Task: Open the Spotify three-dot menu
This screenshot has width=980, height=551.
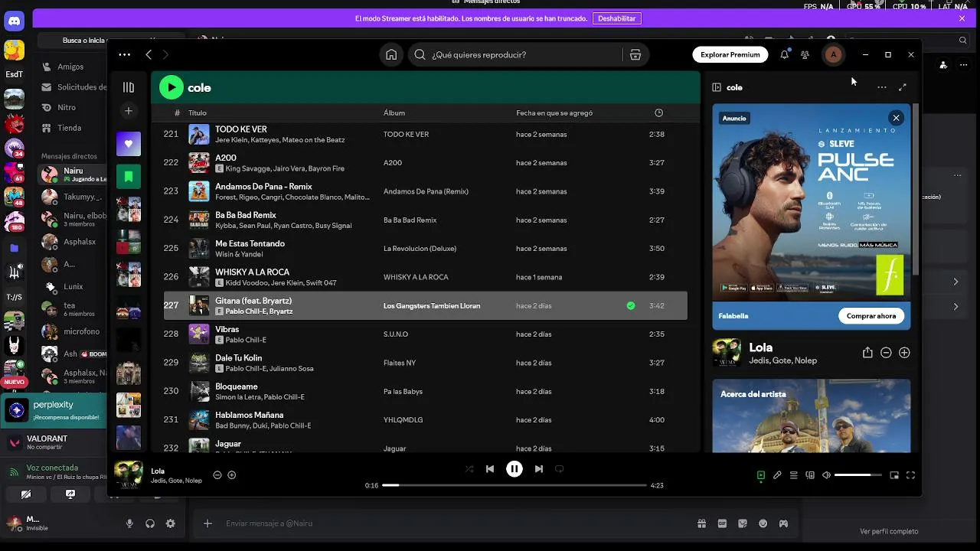Action: point(124,54)
